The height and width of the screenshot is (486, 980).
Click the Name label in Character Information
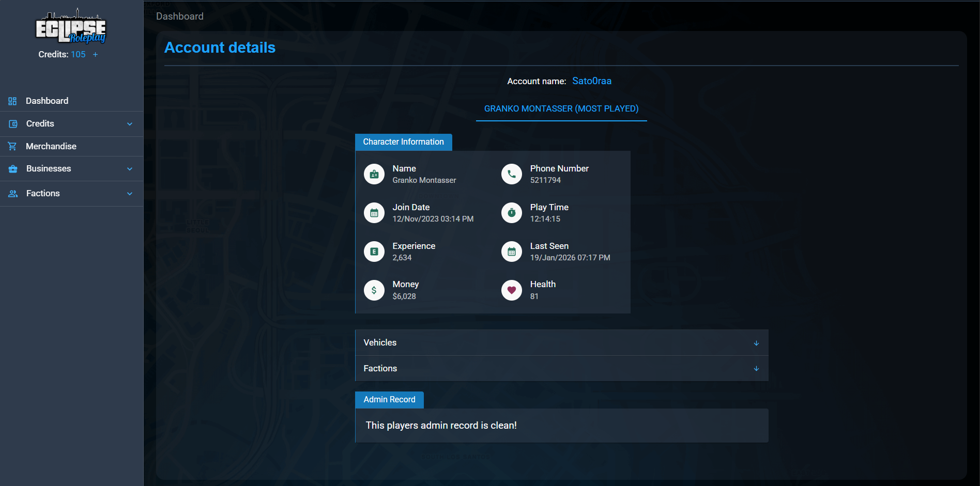pos(404,168)
